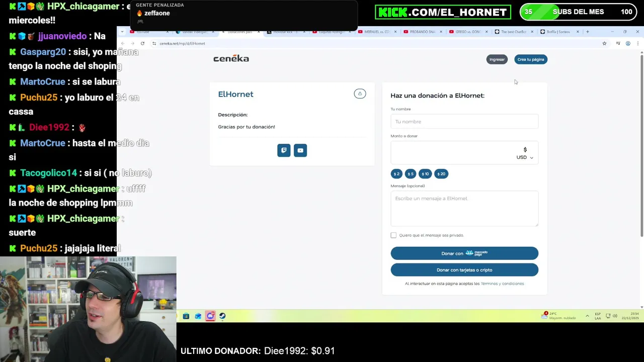644x362 pixels.
Task: Click the Twitch icon on ElHornet card
Action: [284, 150]
